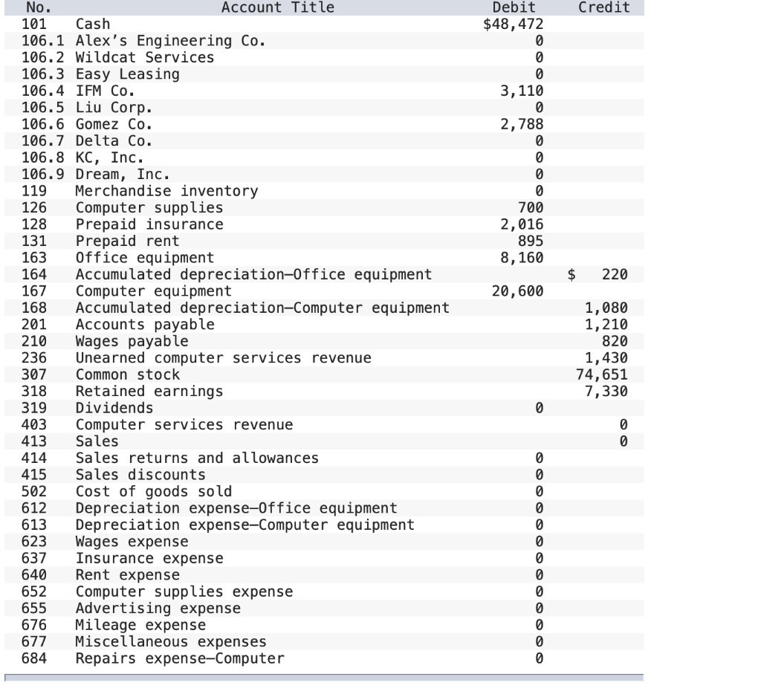Click the 'Debit' column header
The height and width of the screenshot is (700, 761).
coord(514,7)
